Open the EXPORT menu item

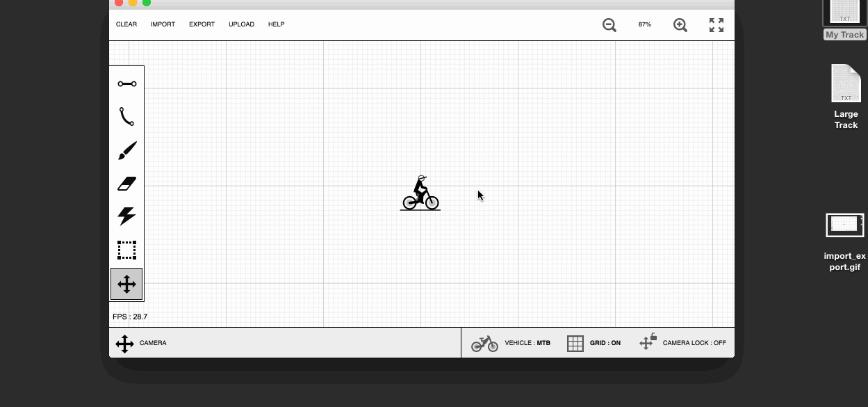click(x=202, y=24)
